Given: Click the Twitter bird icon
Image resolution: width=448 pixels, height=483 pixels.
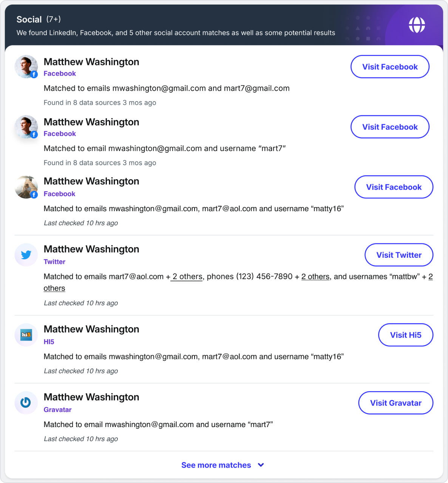Looking at the screenshot, I should click(x=26, y=255).
